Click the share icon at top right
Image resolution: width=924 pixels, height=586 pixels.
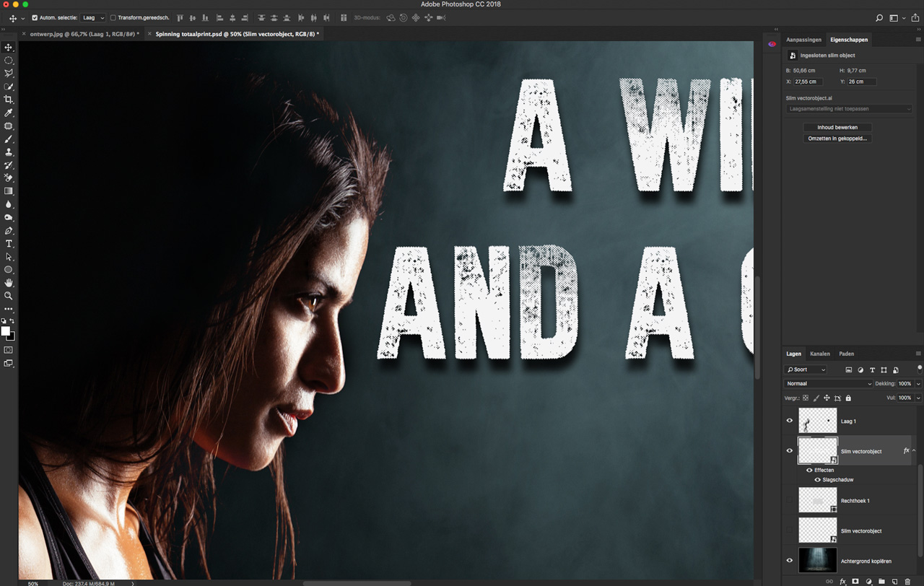pos(915,18)
